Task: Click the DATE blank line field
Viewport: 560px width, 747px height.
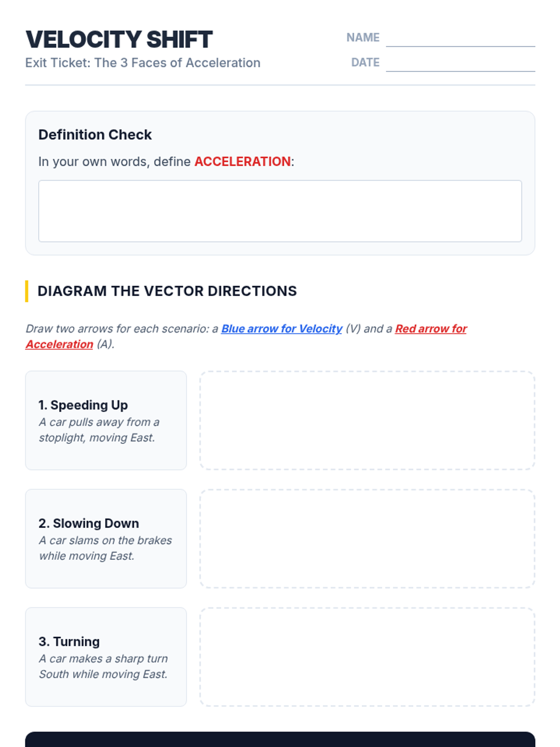Action: click(460, 63)
